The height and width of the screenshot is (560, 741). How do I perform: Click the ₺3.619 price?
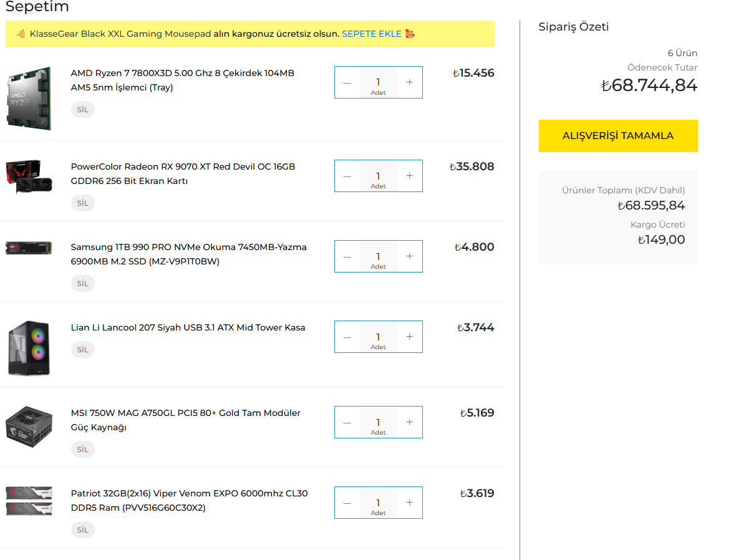click(477, 493)
